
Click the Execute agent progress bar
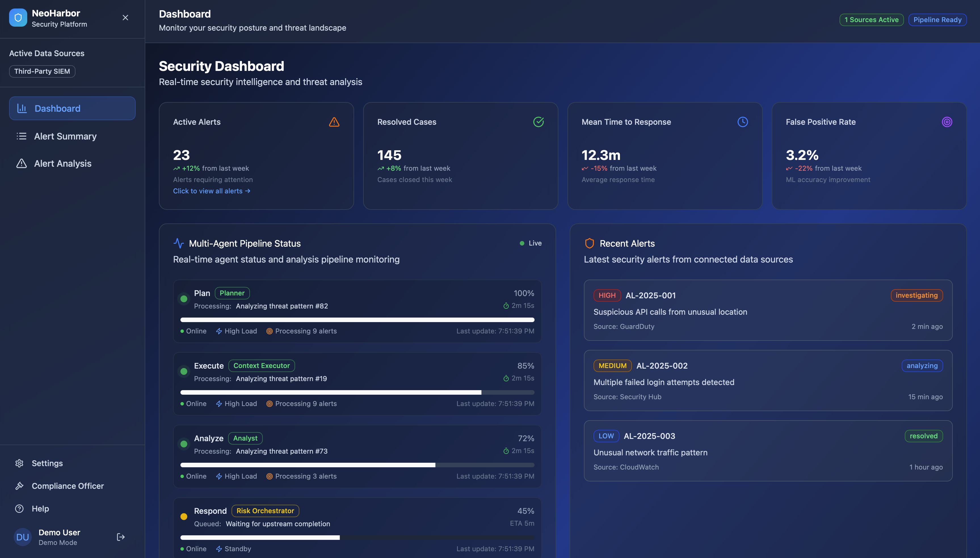pyautogui.click(x=357, y=392)
